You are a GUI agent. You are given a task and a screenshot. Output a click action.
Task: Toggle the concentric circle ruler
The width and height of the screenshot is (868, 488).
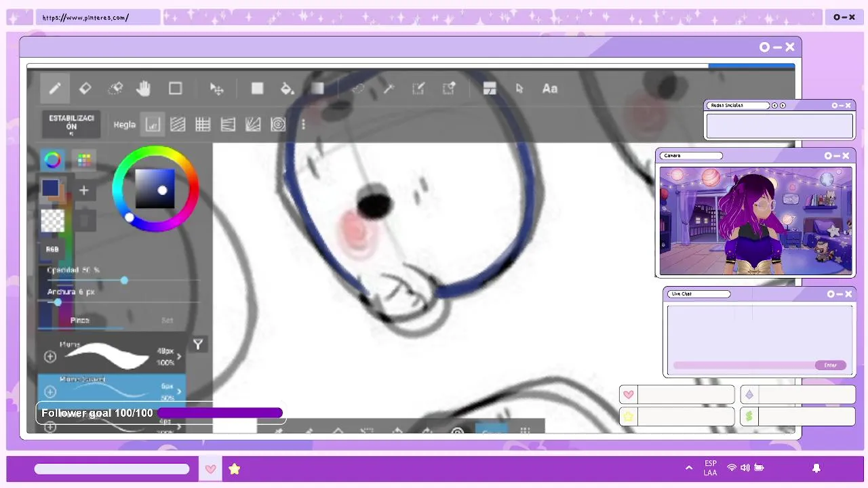pos(278,125)
